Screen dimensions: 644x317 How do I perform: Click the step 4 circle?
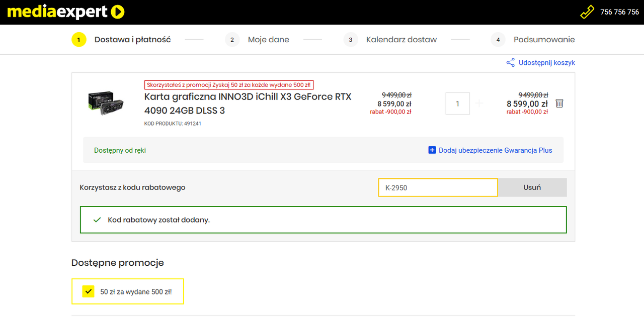coord(498,40)
